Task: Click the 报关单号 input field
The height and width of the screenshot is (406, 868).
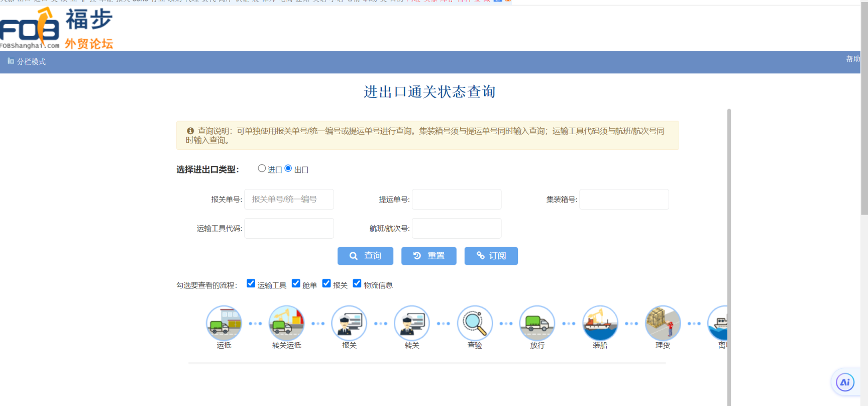Action: 289,199
